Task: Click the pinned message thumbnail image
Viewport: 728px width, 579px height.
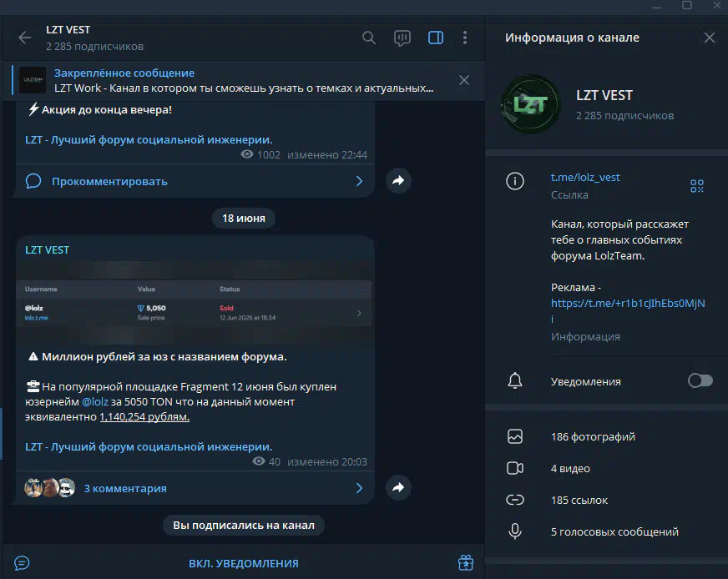Action: pos(33,80)
